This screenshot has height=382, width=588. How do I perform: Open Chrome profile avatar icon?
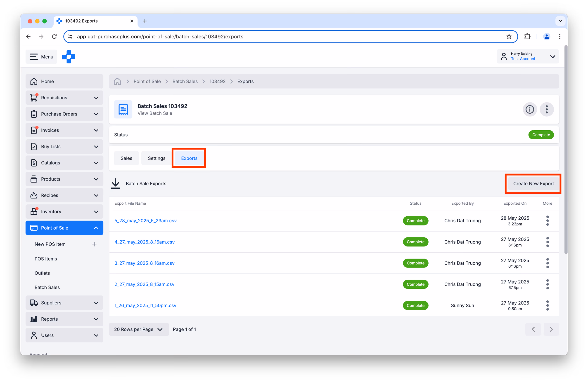[546, 37]
